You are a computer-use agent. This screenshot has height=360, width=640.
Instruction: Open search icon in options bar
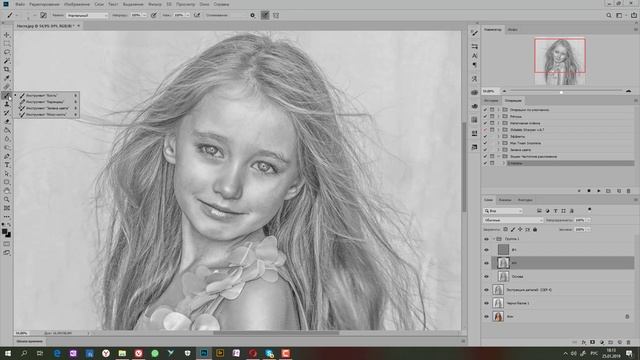click(609, 15)
